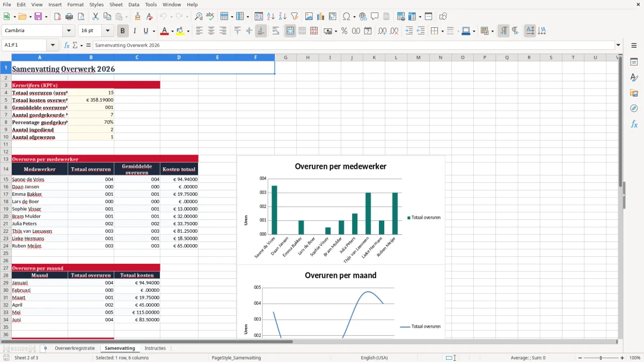Open the Borders dropdown arrow
Viewport: 644px width, 362px height.
point(442,31)
